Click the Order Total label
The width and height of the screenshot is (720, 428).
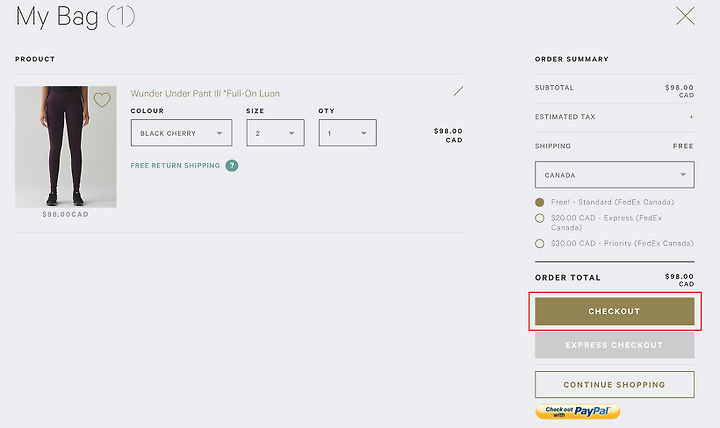(x=568, y=277)
